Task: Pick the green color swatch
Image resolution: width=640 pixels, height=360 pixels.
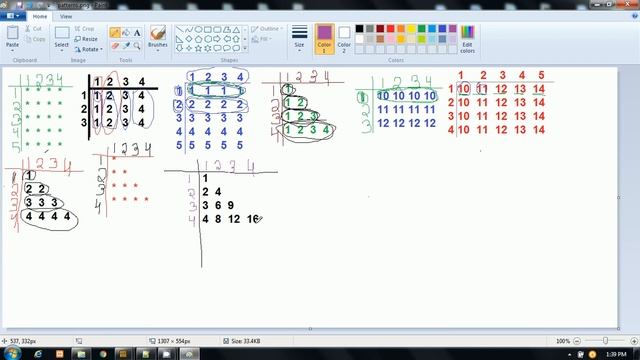Action: (x=422, y=29)
